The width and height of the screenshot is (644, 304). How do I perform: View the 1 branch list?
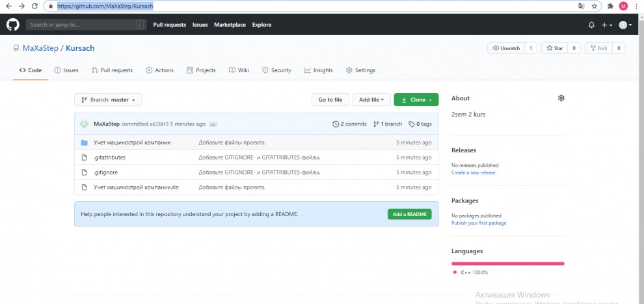pyautogui.click(x=388, y=124)
